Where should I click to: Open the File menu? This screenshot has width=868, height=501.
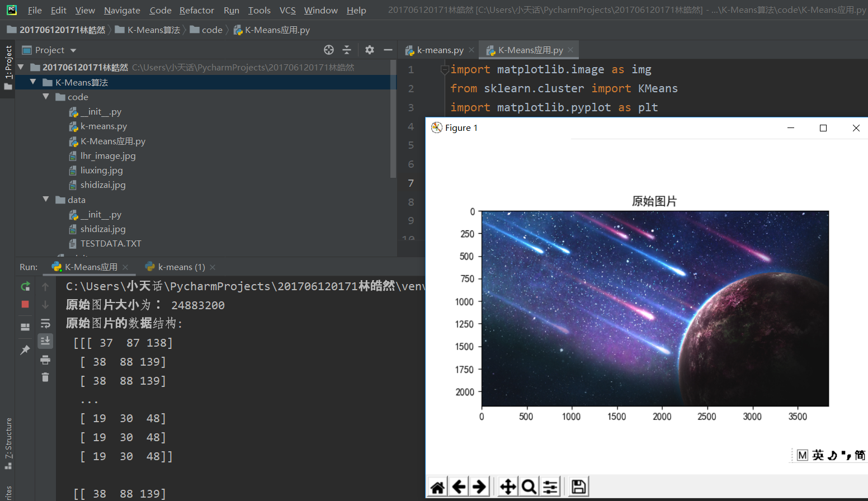(35, 10)
